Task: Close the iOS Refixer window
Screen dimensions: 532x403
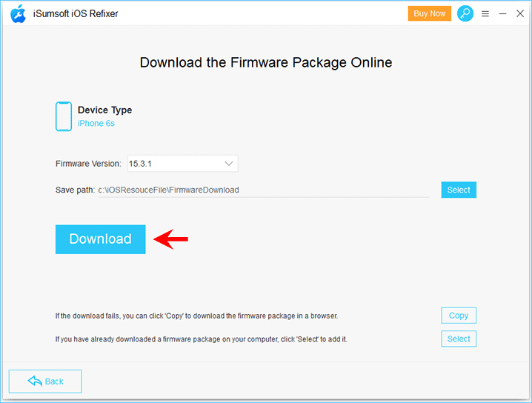Action: point(520,13)
